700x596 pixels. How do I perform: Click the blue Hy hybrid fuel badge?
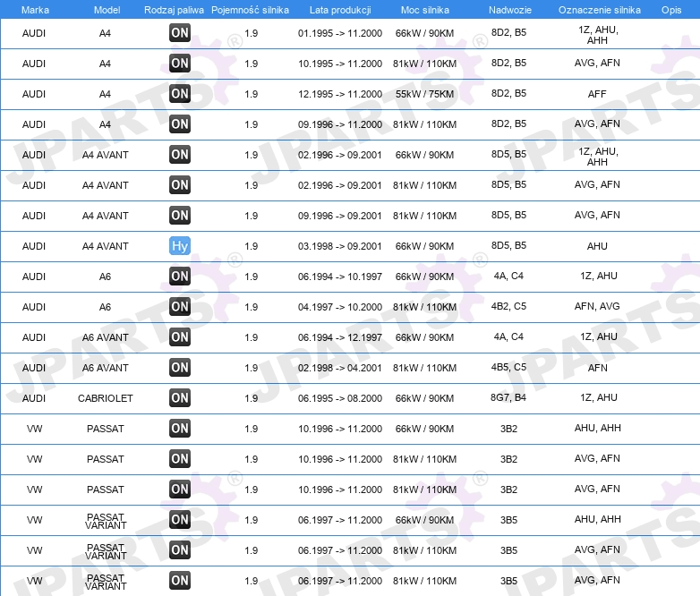(x=179, y=245)
